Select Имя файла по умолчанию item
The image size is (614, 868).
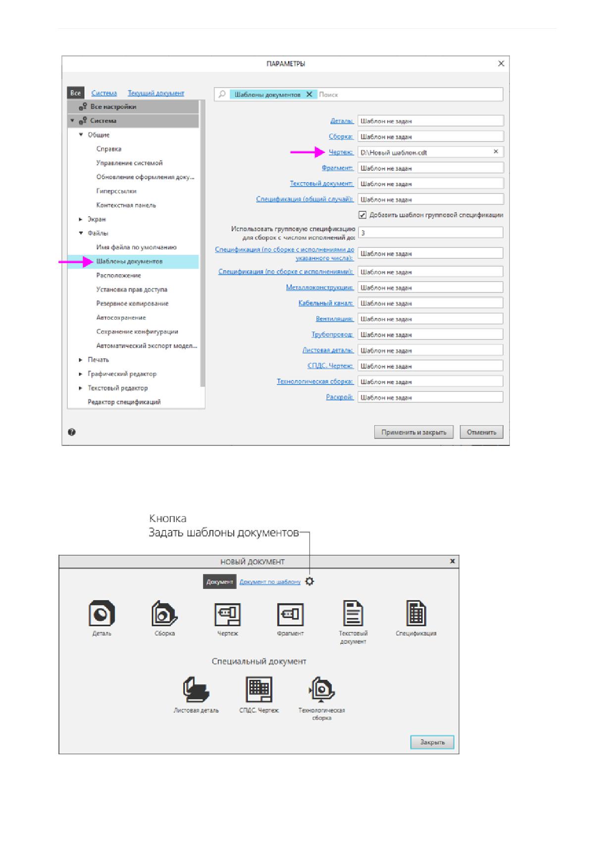tap(136, 247)
